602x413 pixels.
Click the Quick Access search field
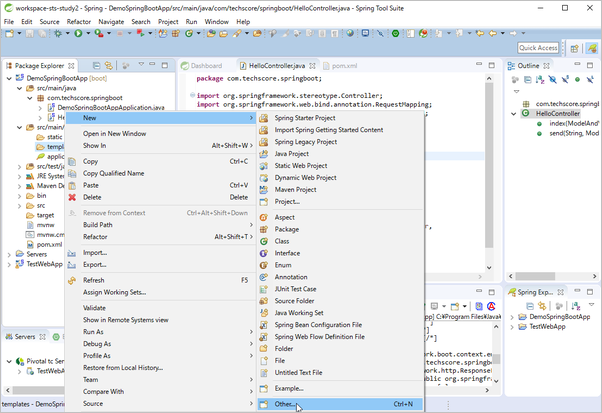click(538, 48)
